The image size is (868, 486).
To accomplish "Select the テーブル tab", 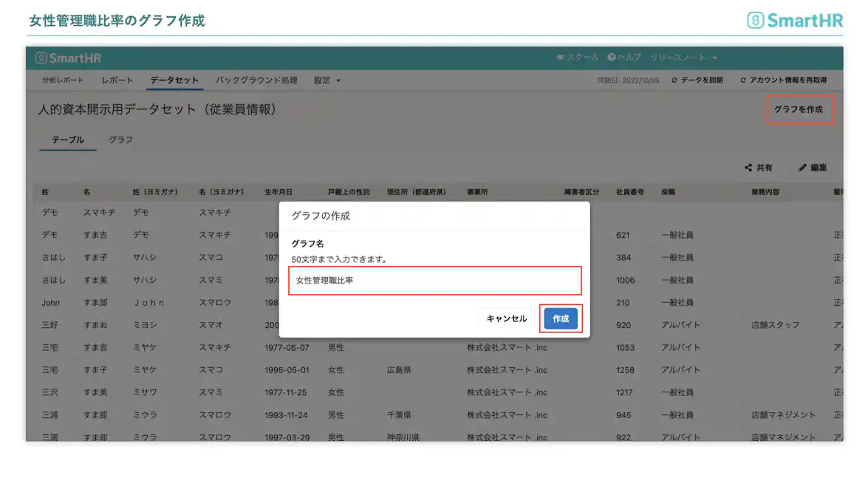I will point(66,139).
